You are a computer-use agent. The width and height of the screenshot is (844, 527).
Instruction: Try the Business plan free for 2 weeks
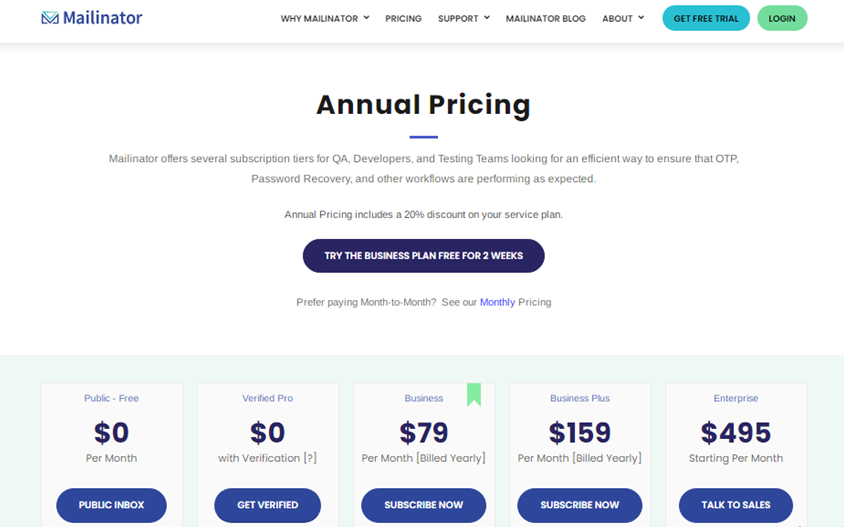click(x=424, y=256)
